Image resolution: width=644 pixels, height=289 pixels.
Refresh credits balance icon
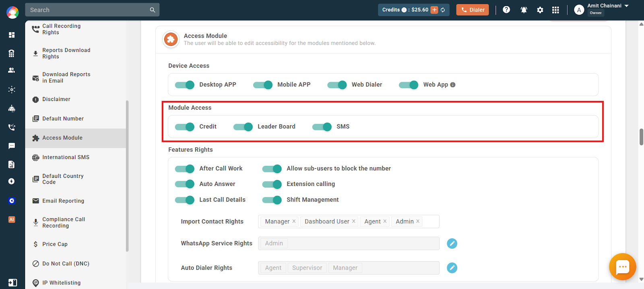pos(443,10)
